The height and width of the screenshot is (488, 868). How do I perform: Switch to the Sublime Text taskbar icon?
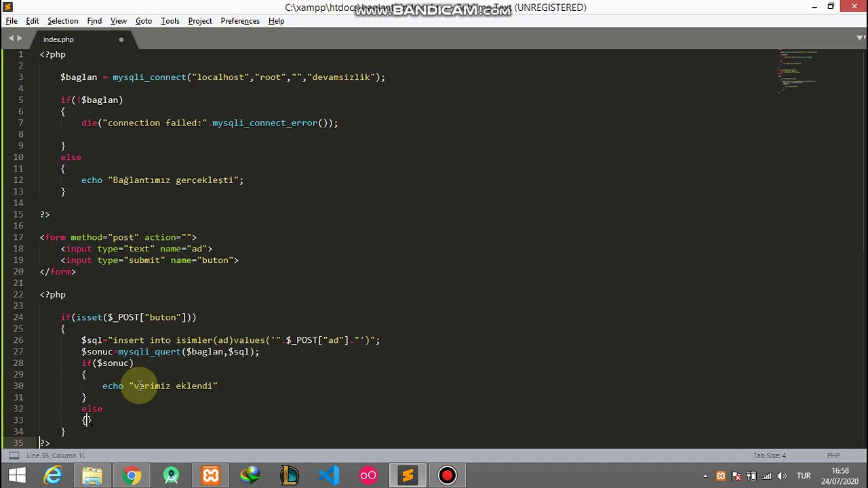tap(408, 475)
